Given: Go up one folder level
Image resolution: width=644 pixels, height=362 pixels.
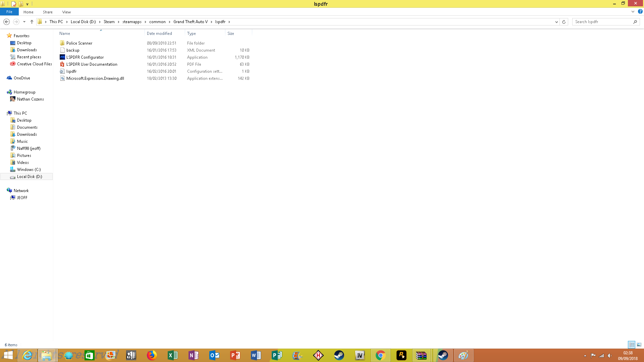Looking at the screenshot, I should coord(32,22).
